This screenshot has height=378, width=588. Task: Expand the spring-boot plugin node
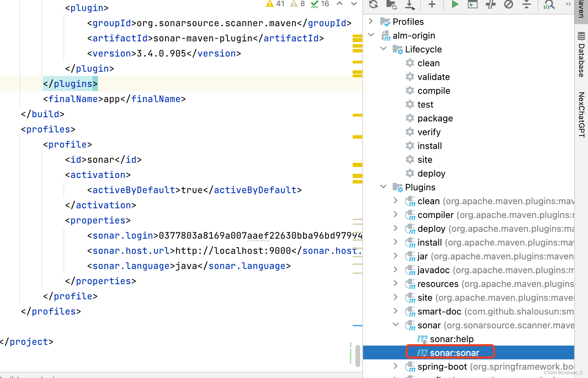coord(396,366)
